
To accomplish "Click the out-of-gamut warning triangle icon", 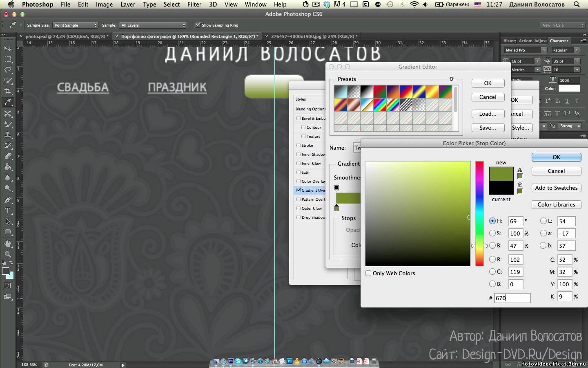I will pyautogui.click(x=520, y=170).
